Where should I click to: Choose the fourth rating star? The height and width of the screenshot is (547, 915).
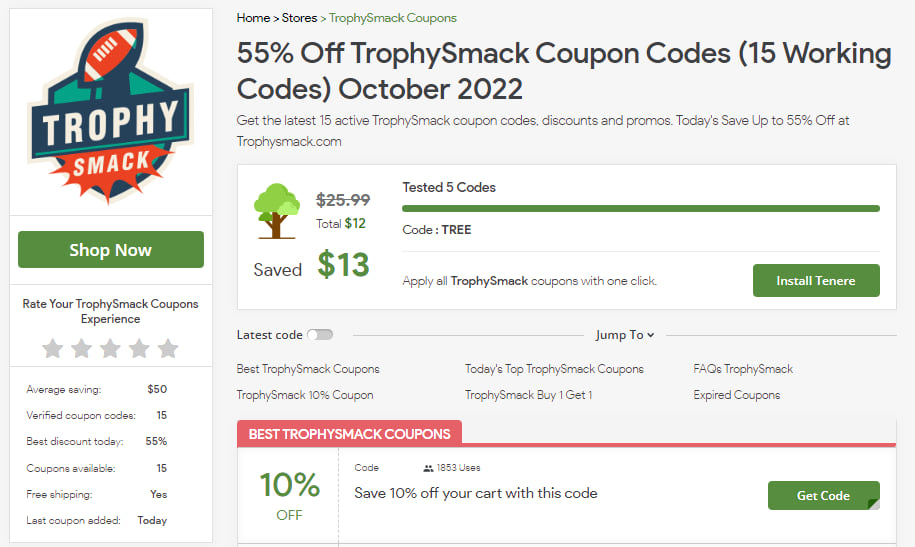click(x=140, y=348)
